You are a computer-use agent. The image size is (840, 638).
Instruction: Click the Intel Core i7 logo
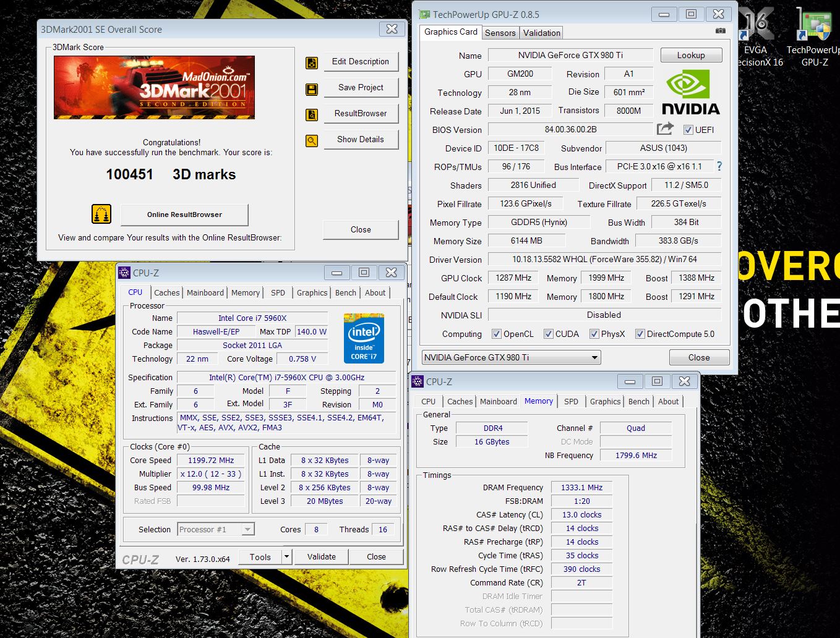[364, 338]
